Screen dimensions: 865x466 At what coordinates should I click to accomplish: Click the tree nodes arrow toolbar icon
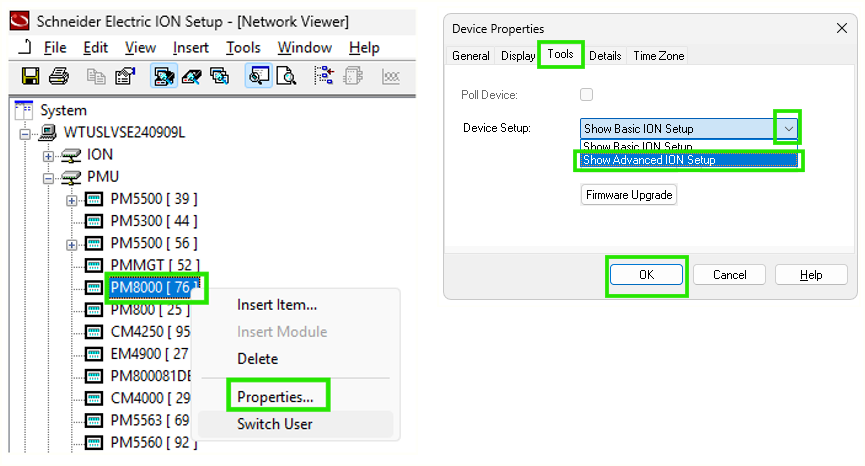[x=324, y=76]
